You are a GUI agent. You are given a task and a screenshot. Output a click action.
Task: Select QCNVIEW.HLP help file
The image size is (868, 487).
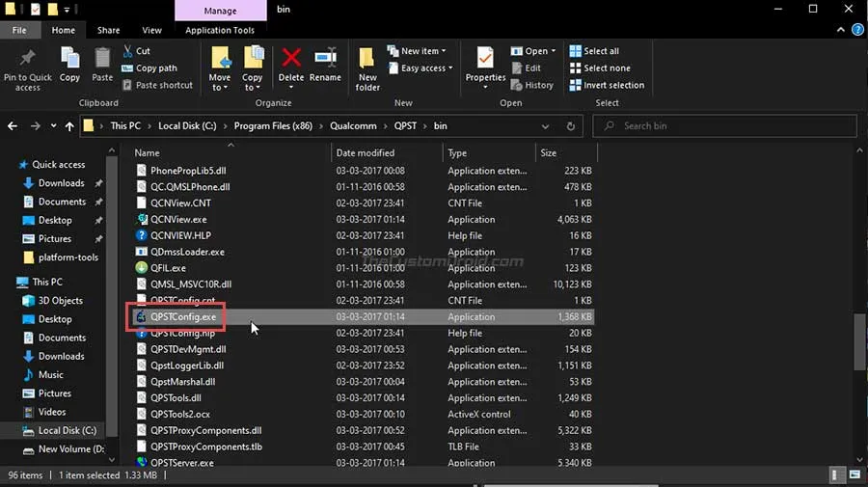pyautogui.click(x=180, y=235)
